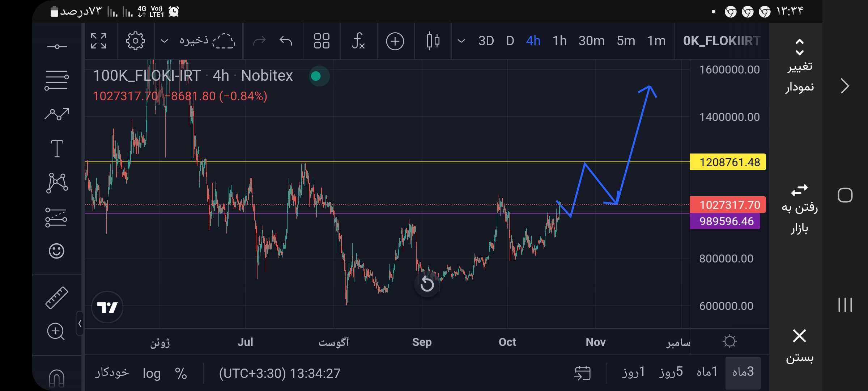Viewport: 868px width, 391px height.
Task: Toggle log scale mode
Action: [152, 373]
